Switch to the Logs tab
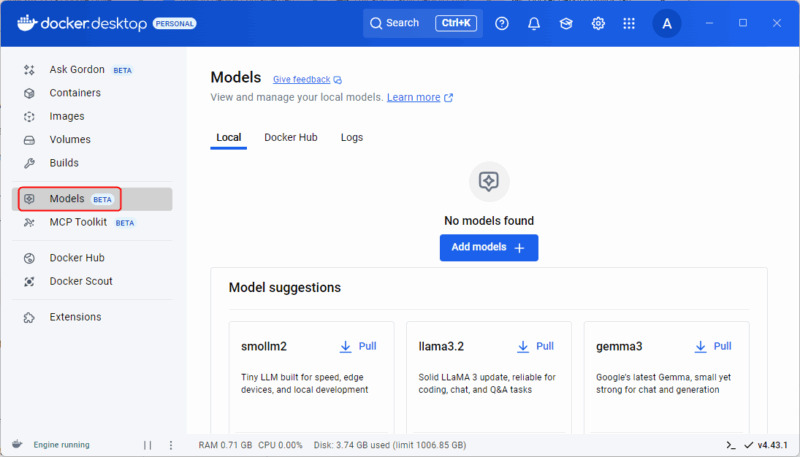This screenshot has height=457, width=800. click(352, 138)
